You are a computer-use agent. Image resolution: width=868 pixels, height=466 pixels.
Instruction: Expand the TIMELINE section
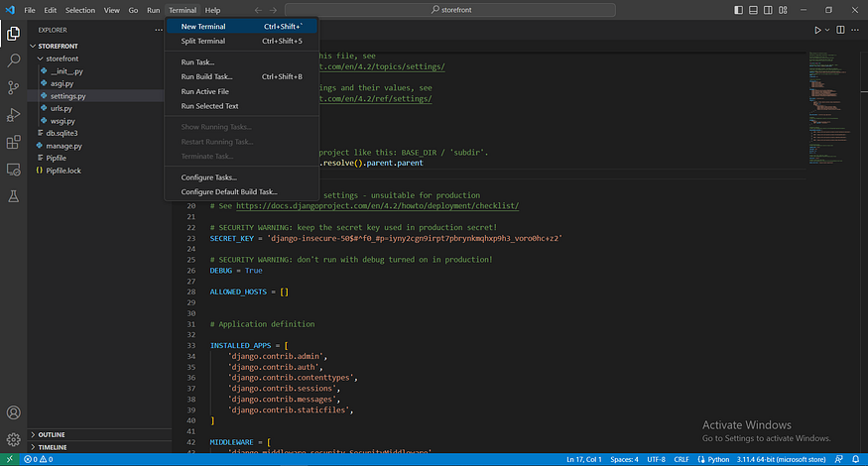(x=52, y=447)
